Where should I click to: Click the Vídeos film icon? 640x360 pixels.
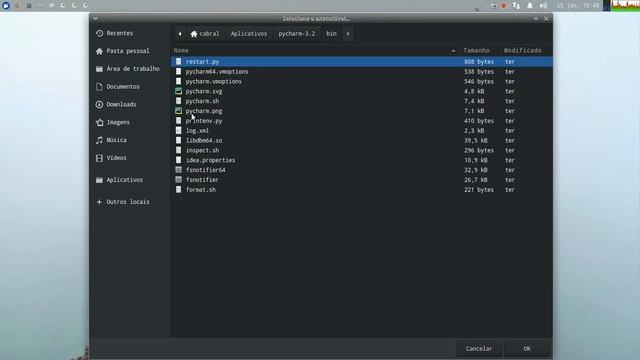(x=99, y=158)
